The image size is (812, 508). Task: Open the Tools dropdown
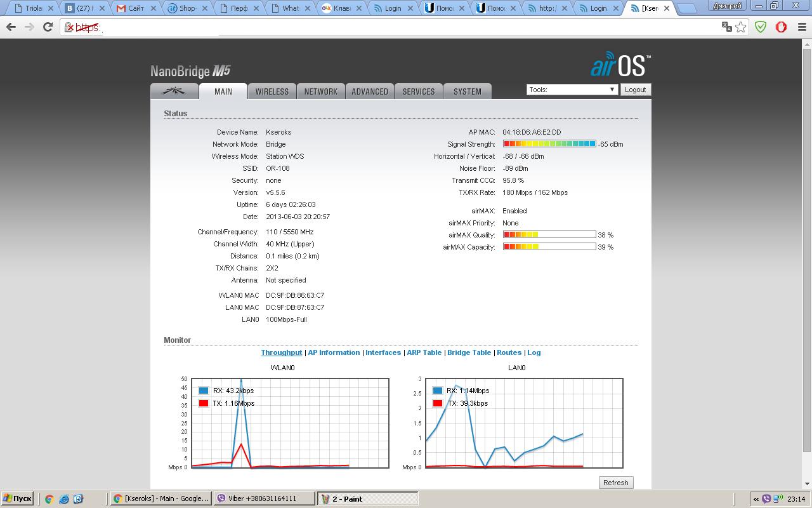pyautogui.click(x=572, y=90)
